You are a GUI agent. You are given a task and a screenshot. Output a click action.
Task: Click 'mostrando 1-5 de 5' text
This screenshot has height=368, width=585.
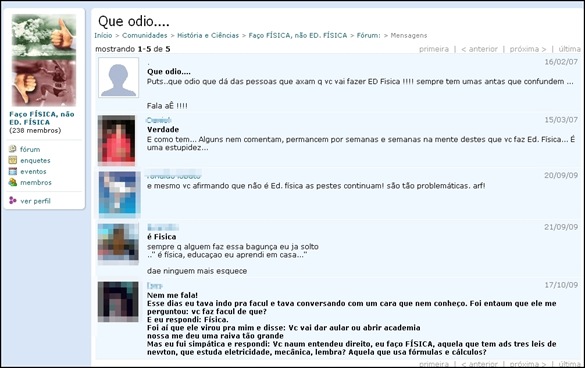[133, 49]
